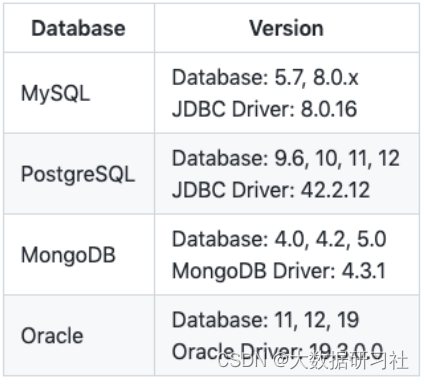Click the MongoDB version cell
The width and height of the screenshot is (424, 379).
287,255
